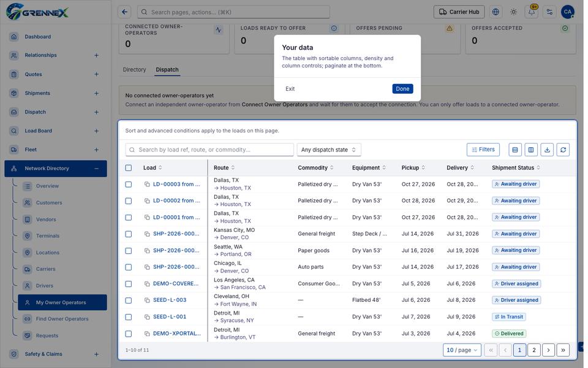Click Done in the Your data popup
The image size is (588, 368).
pyautogui.click(x=402, y=89)
